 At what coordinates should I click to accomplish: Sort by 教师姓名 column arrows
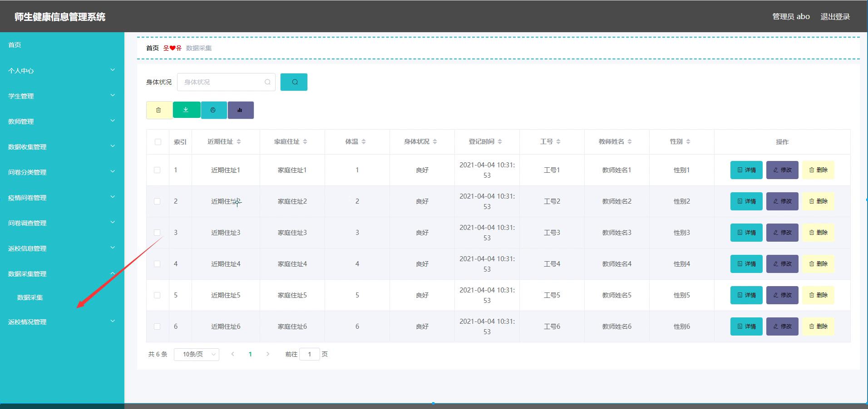[630, 142]
